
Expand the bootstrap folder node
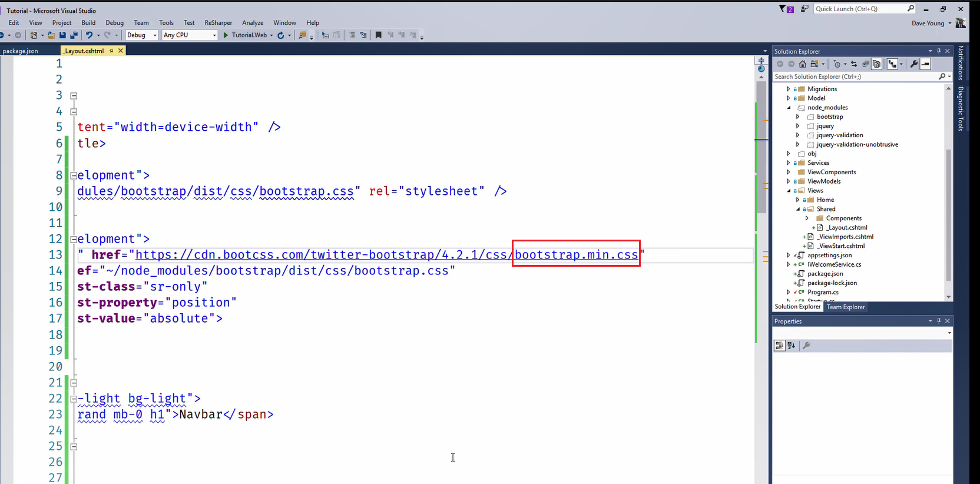798,117
